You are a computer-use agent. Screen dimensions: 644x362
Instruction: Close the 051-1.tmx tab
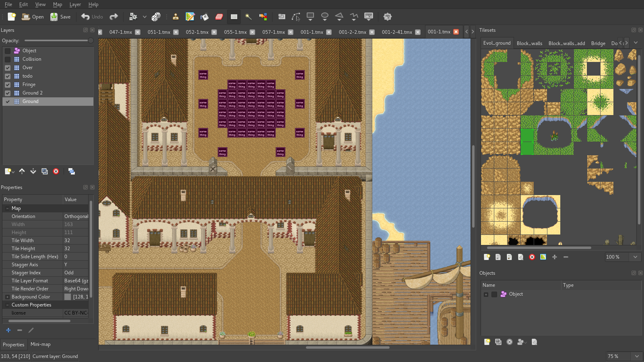[176, 32]
